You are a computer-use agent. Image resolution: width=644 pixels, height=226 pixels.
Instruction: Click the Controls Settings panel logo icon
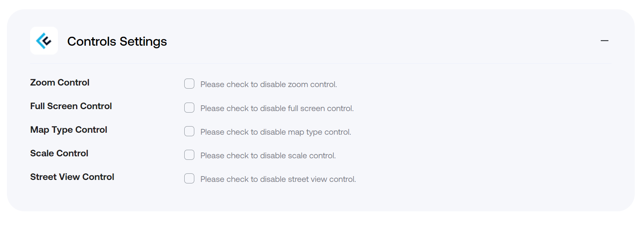coord(44,41)
